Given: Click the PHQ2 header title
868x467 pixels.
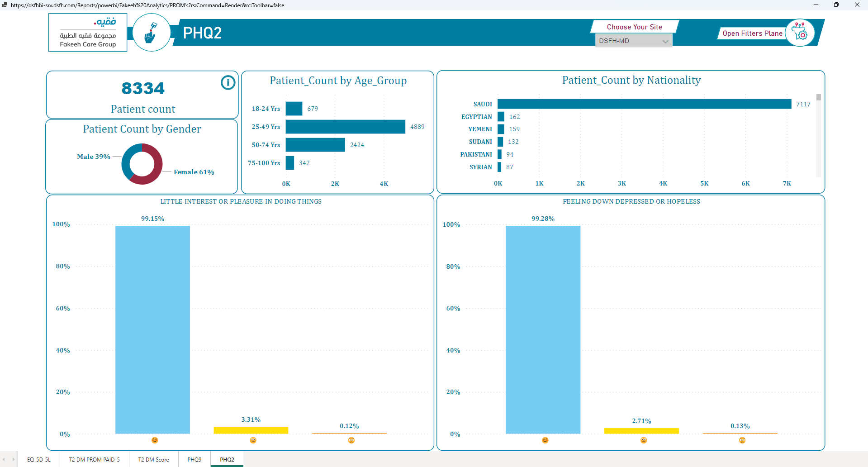Looking at the screenshot, I should pyautogui.click(x=202, y=33).
